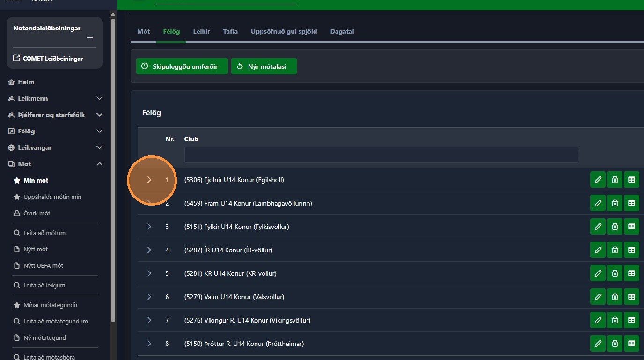
Task: Delete the Þróttur R. U14 Konur entry
Action: pyautogui.click(x=615, y=344)
